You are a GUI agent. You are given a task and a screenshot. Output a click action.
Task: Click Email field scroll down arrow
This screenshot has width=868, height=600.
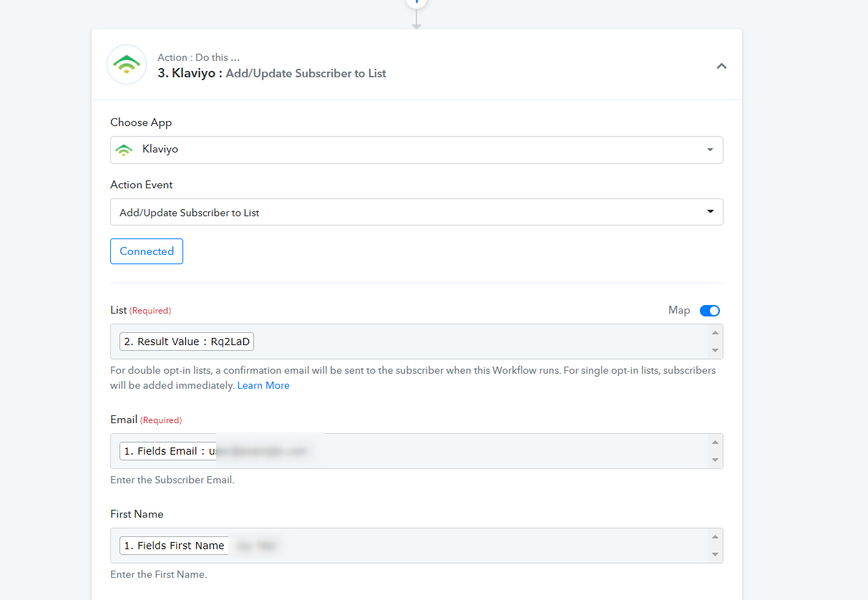click(x=715, y=460)
